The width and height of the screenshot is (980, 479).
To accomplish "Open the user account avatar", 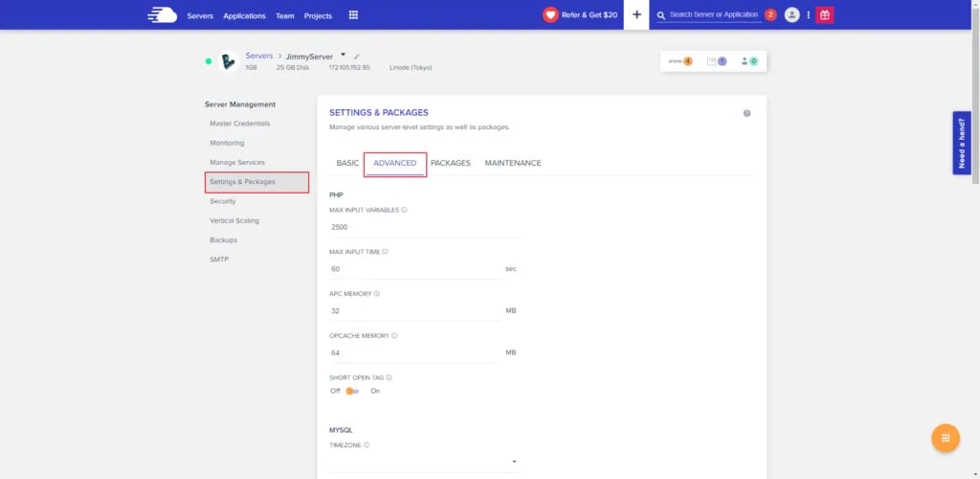I will tap(791, 15).
